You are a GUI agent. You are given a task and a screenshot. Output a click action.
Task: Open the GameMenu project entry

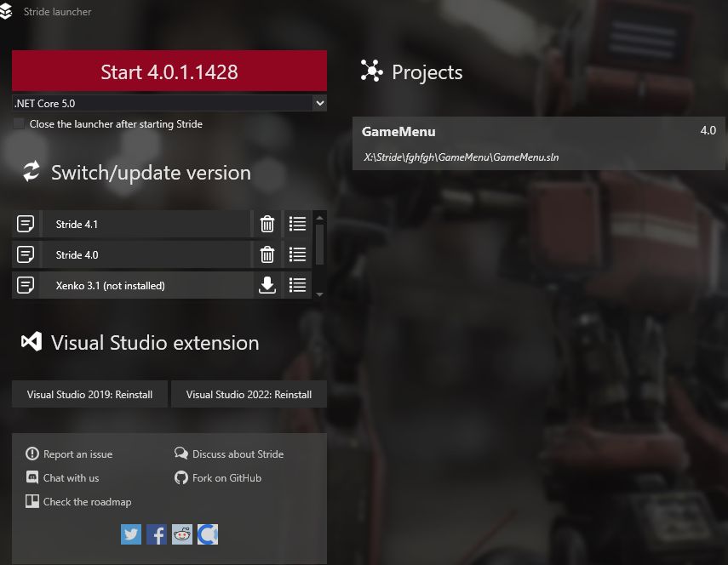pos(539,143)
